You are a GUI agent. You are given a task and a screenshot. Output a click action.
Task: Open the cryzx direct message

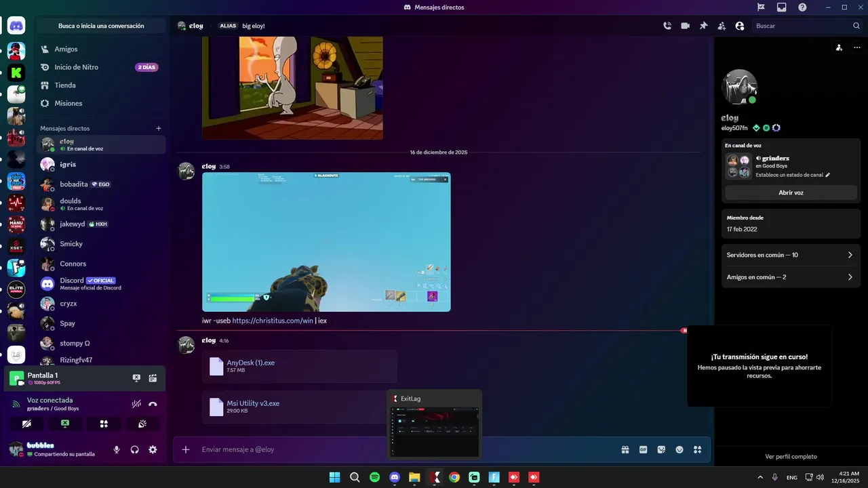[x=100, y=304]
